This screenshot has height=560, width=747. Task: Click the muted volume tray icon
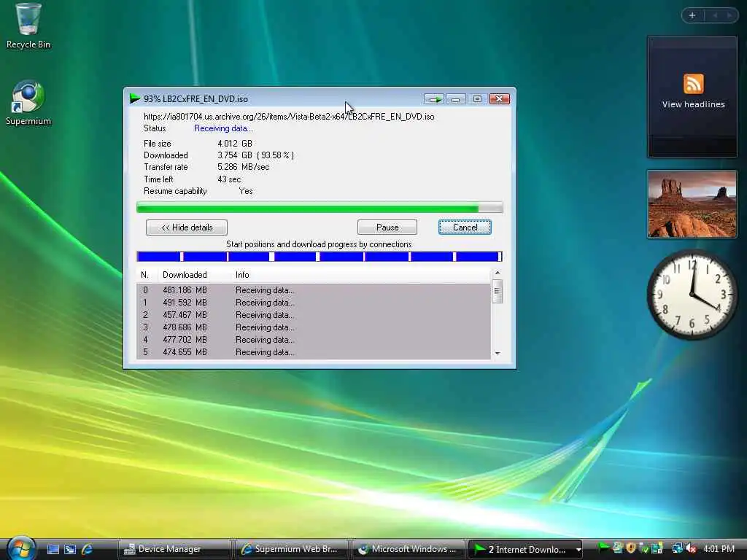coord(691,548)
